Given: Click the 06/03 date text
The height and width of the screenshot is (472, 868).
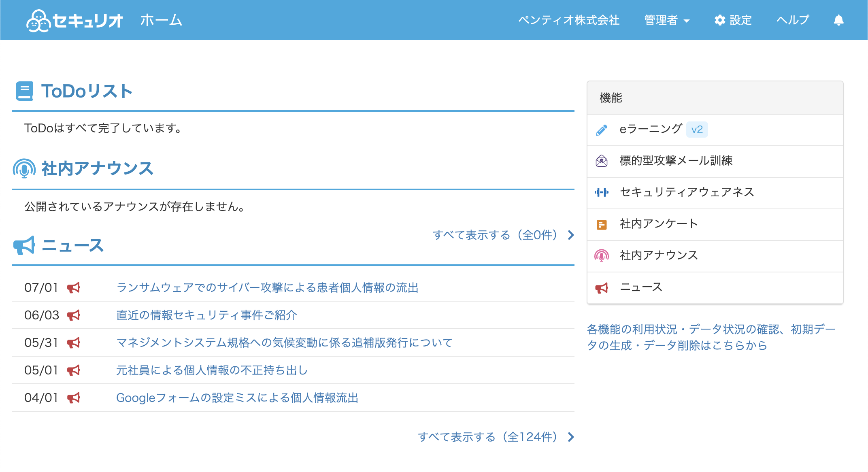Looking at the screenshot, I should (x=42, y=315).
